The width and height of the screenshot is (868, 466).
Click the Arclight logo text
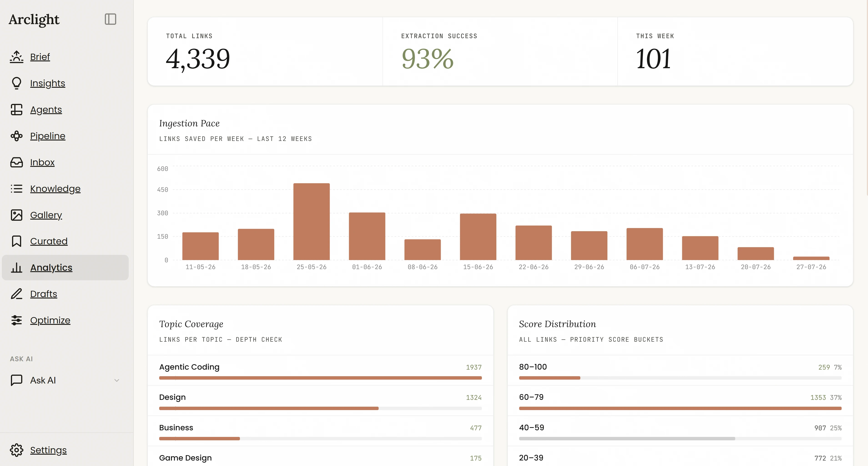[x=34, y=20]
